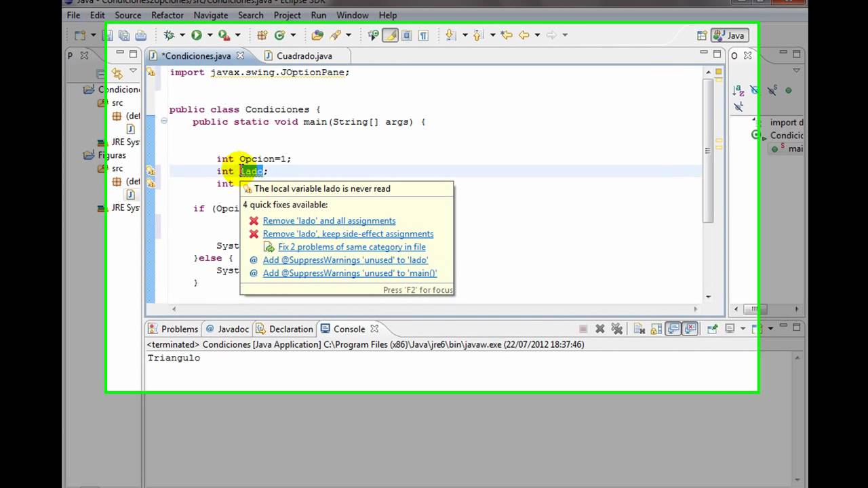Click the Run External Tools icon
Viewport: 868px width, 488px height.
[224, 35]
